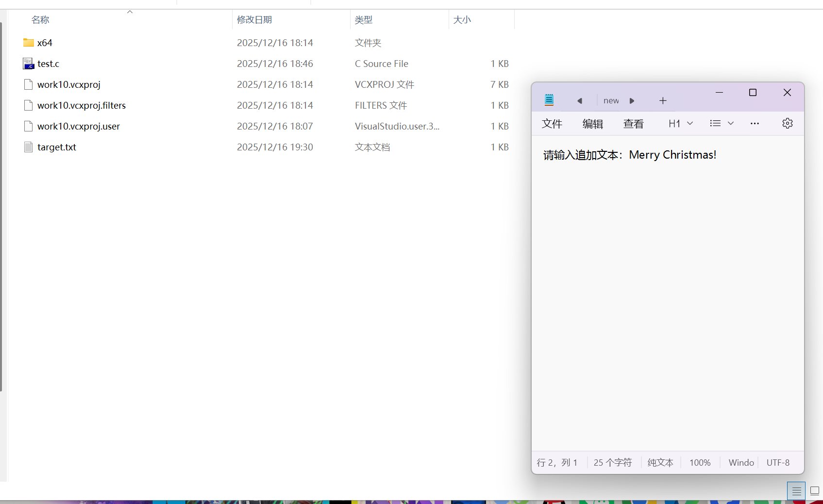Select the test.c file icon
823x504 pixels.
point(29,64)
